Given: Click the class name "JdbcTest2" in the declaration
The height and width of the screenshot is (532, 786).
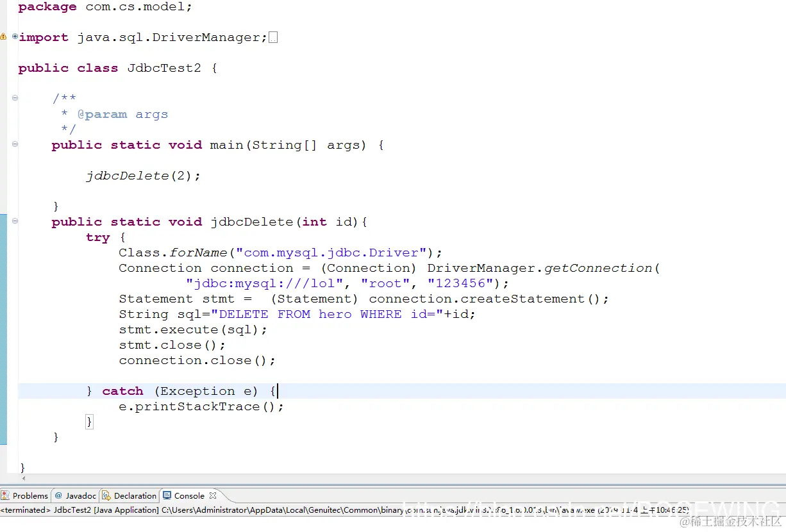Looking at the screenshot, I should [164, 68].
